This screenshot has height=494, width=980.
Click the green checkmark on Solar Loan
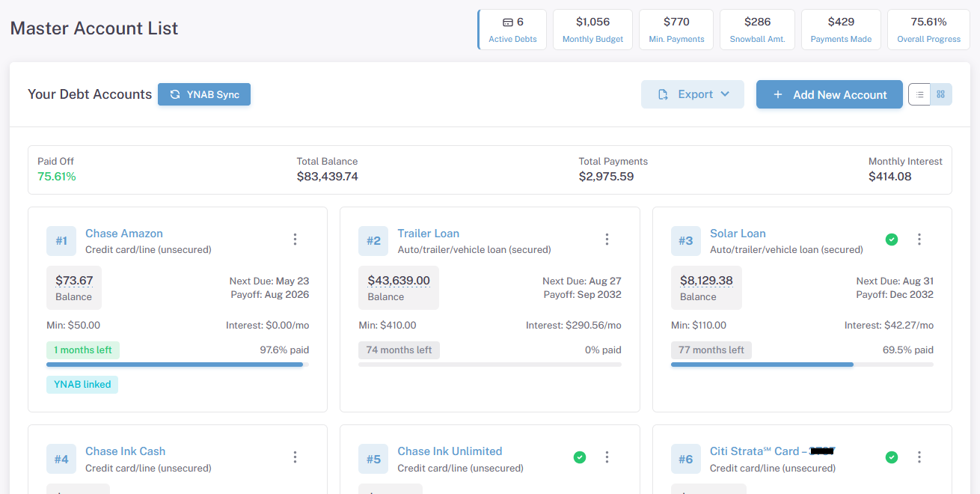(892, 240)
